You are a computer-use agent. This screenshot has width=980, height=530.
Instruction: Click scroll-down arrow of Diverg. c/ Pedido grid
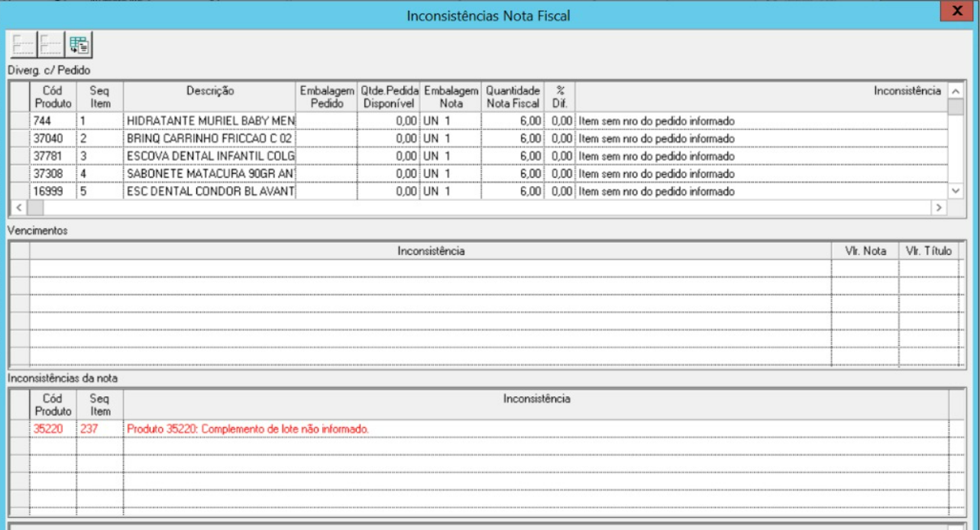(x=955, y=190)
